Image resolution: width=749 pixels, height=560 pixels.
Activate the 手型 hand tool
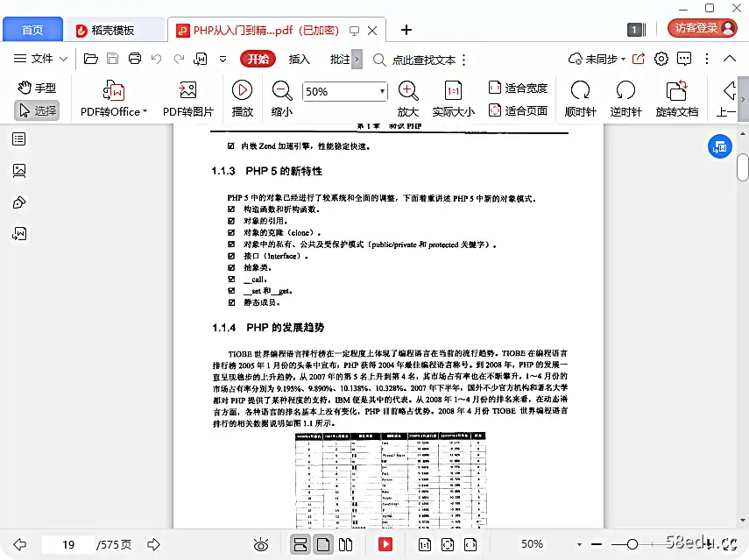(x=38, y=88)
